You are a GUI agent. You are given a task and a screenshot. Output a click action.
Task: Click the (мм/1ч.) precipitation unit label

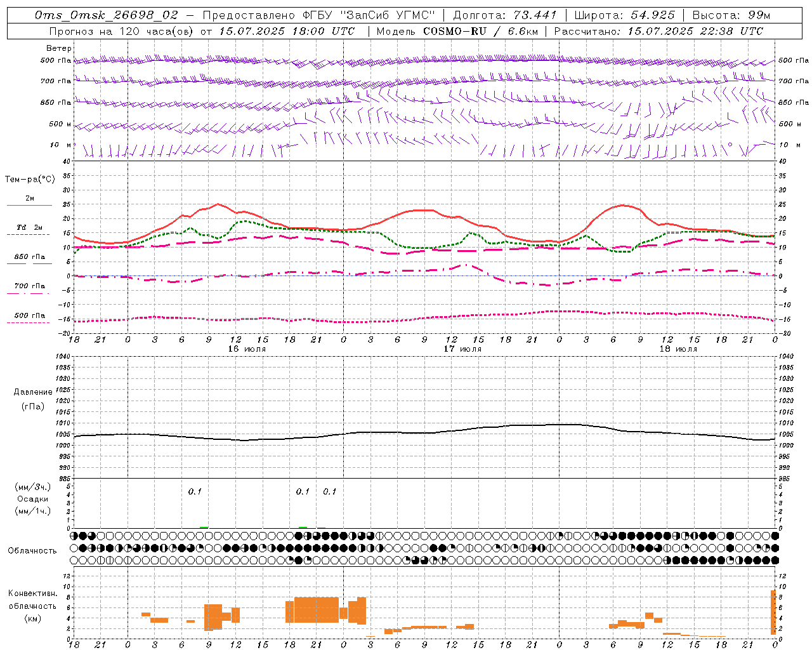33,511
